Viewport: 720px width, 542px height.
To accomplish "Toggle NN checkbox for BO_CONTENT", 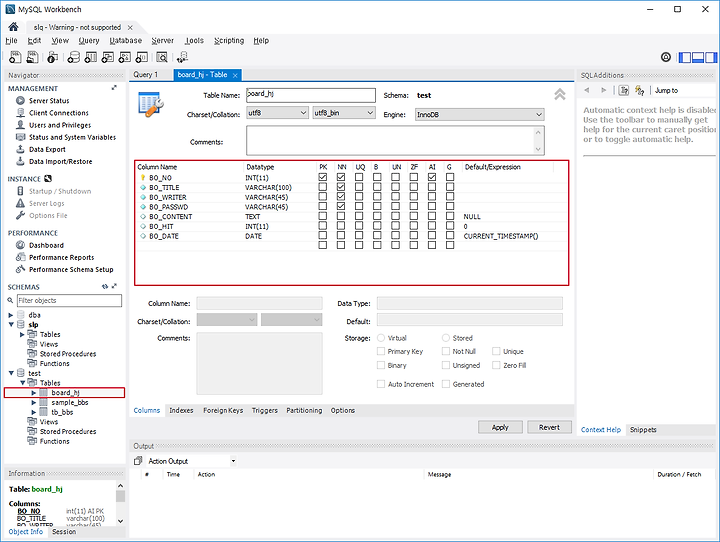I will [x=341, y=216].
